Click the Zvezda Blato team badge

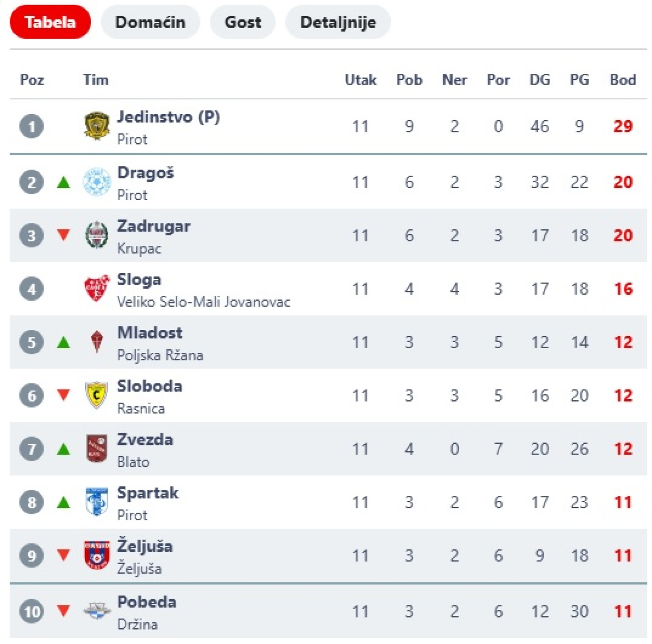(x=96, y=449)
